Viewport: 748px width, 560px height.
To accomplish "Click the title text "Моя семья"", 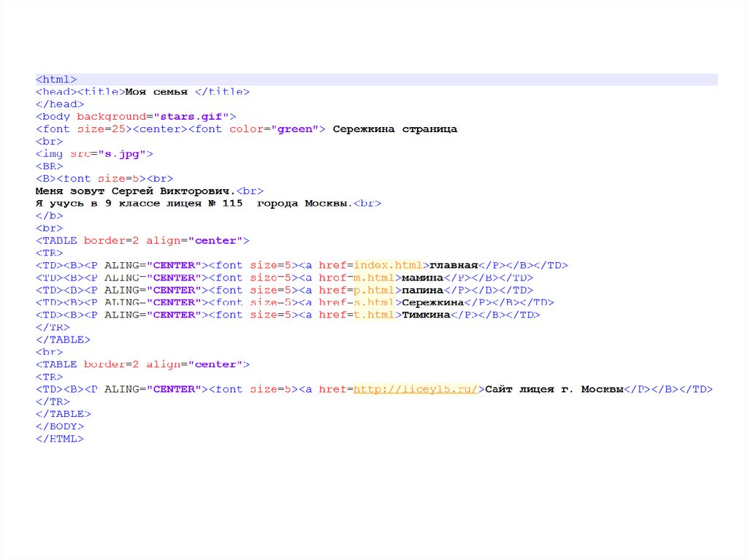I will (156, 92).
